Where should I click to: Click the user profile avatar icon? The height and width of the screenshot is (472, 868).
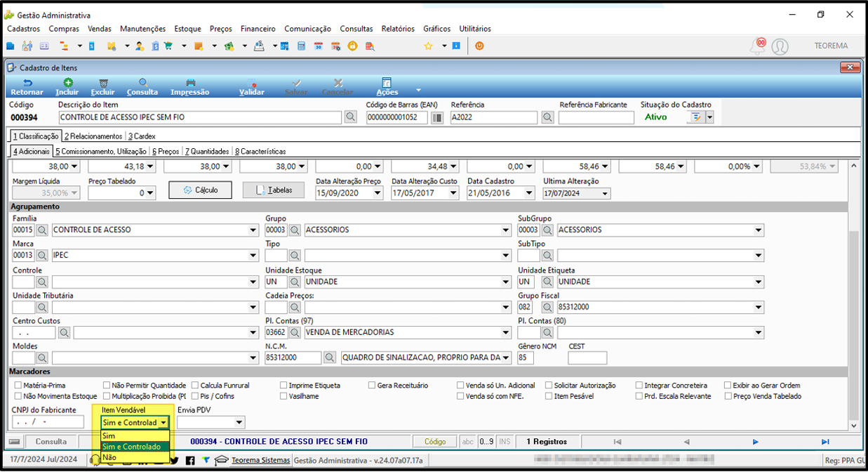tap(780, 46)
